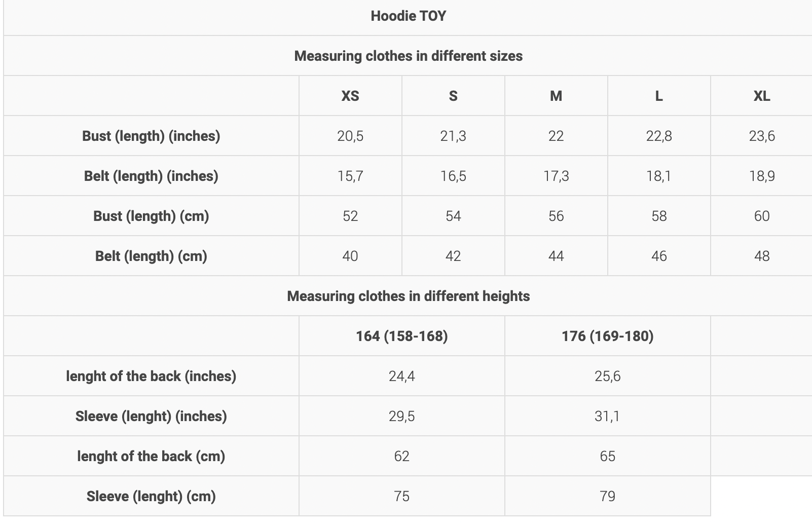Click the 176 (169-180) height header
Screen dimensions: 812x527
(x=608, y=336)
